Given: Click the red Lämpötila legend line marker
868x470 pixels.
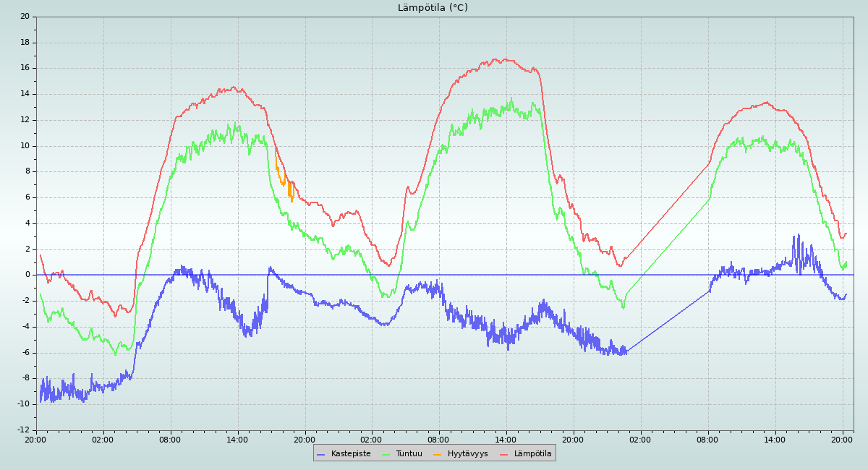Looking at the screenshot, I should tap(504, 454).
